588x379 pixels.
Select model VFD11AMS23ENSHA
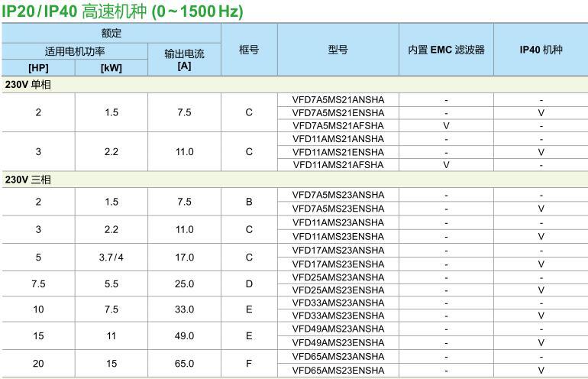(x=338, y=236)
